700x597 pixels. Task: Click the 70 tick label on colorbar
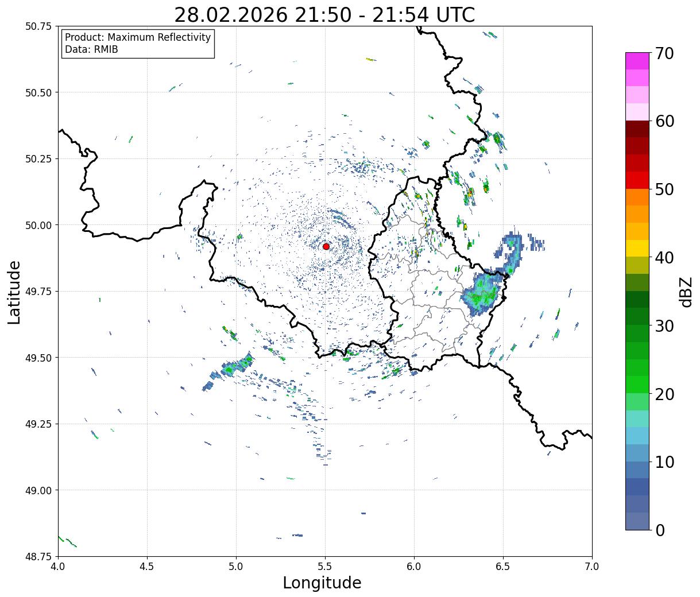point(664,53)
